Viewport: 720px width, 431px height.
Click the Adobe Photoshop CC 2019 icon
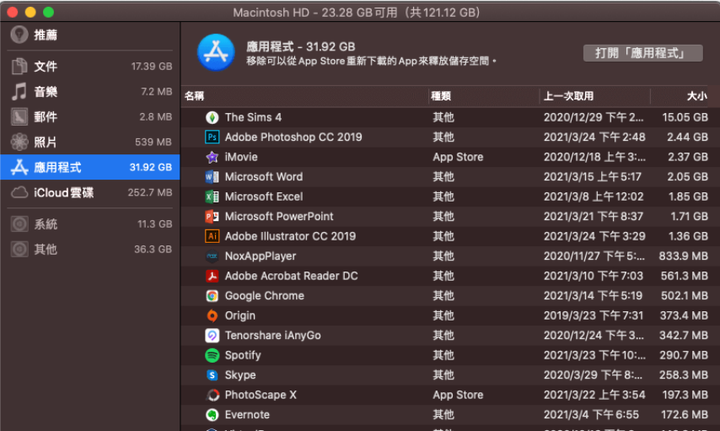(212, 137)
